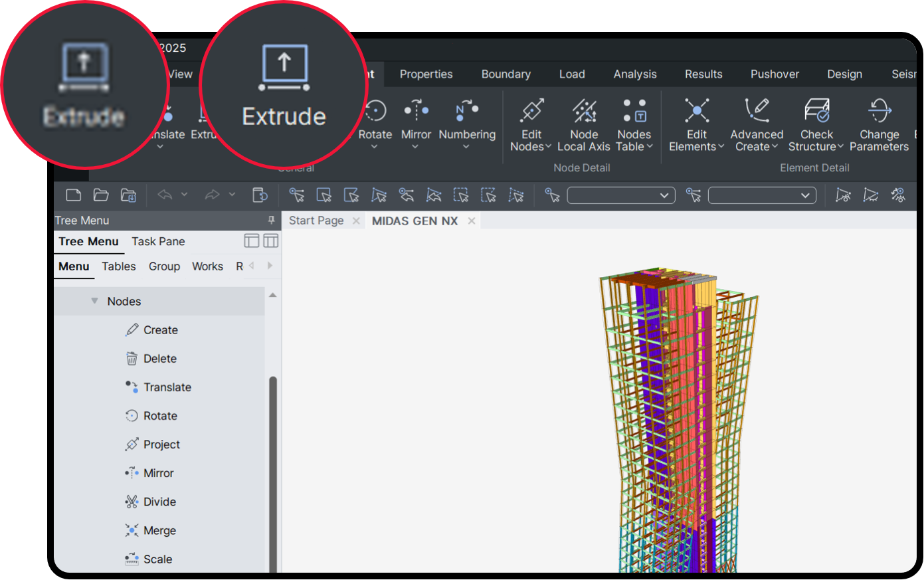Click the Tree Menu vertical scrollbar thumb
Viewport: 924px width, 580px height.
[272, 474]
